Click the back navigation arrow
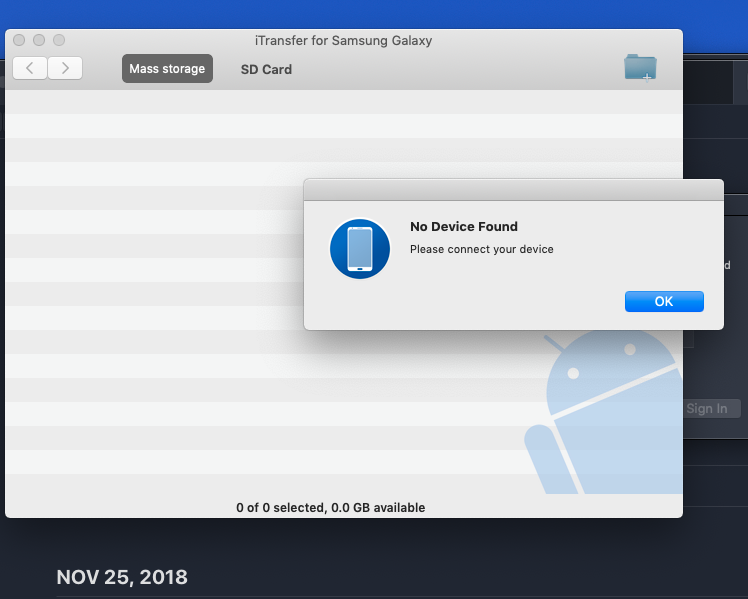This screenshot has height=599, width=748. (x=30, y=68)
